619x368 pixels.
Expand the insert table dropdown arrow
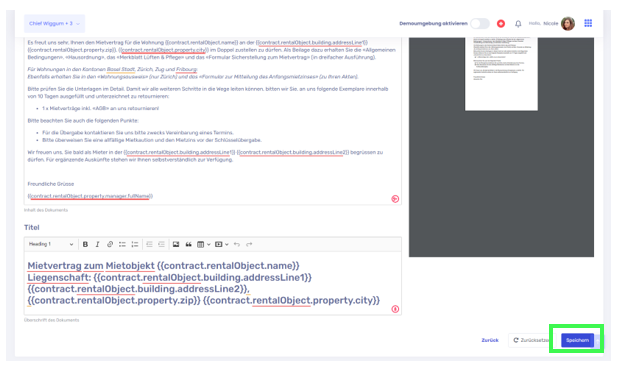(209, 244)
